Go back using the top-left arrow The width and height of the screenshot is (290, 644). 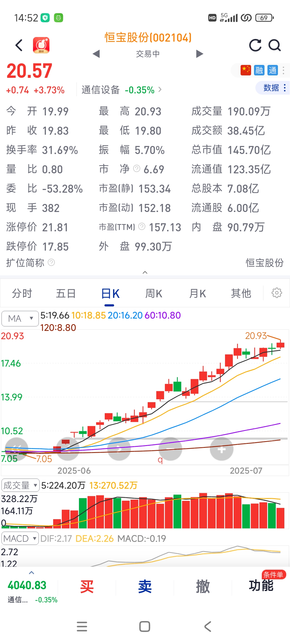tap(19, 45)
